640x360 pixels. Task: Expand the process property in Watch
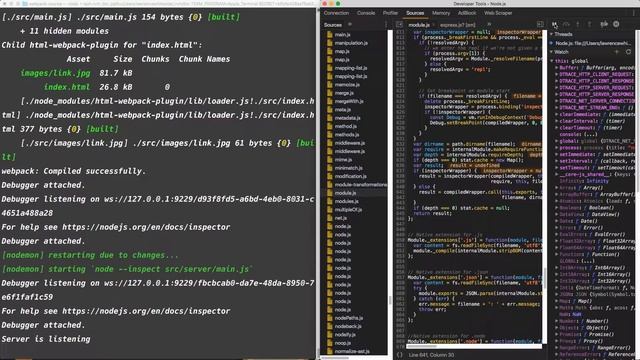click(557, 148)
